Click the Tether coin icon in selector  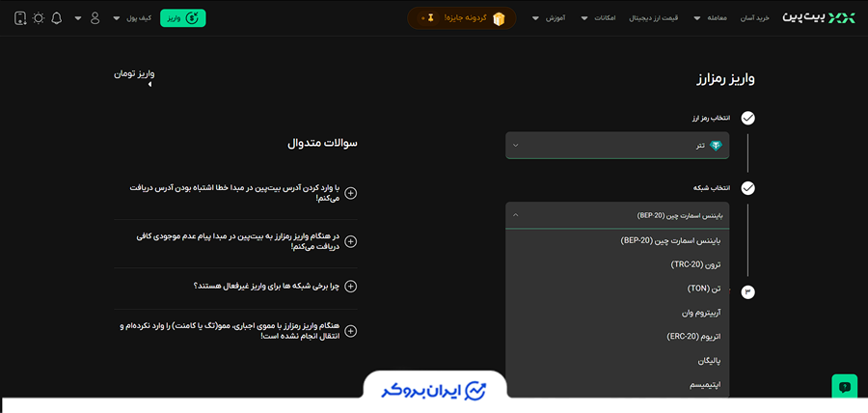click(x=716, y=146)
